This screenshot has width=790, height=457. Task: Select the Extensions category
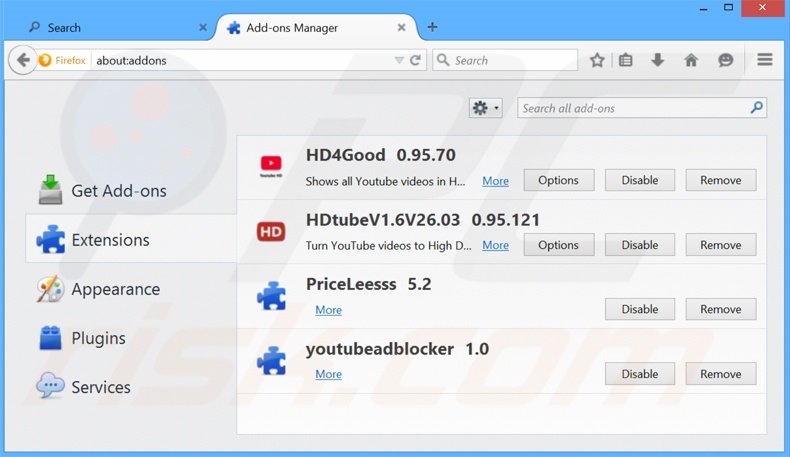pyautogui.click(x=131, y=240)
